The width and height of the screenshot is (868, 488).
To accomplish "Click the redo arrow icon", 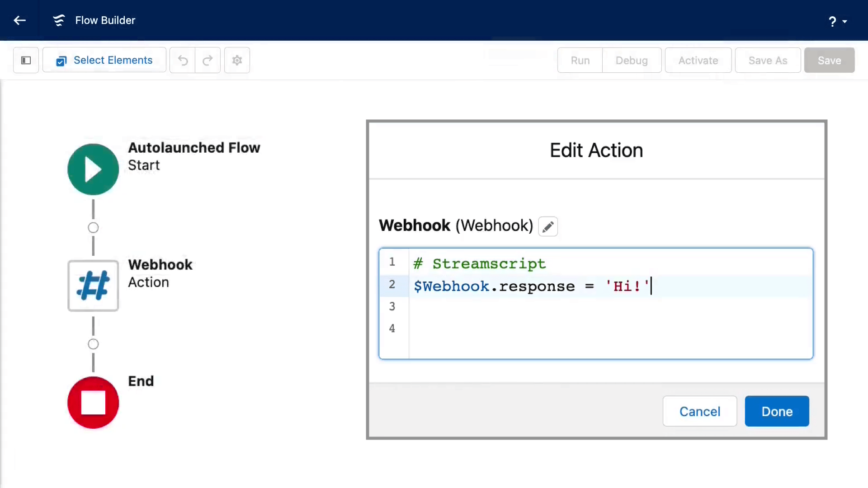I will [208, 60].
